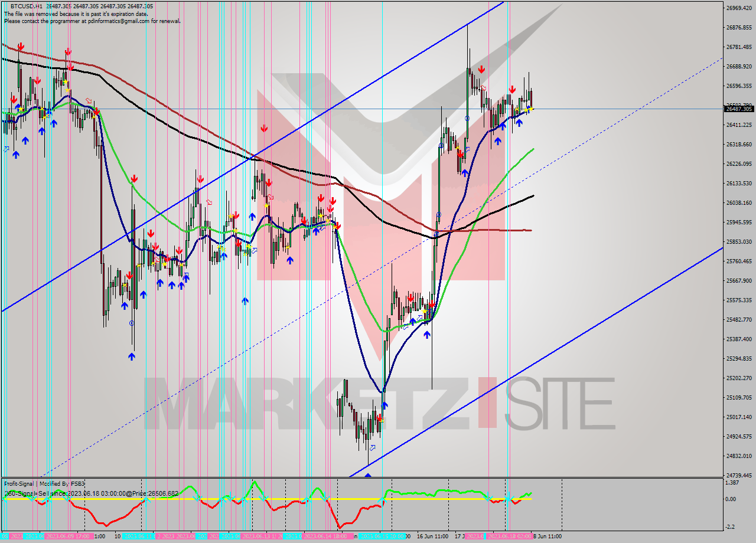Viewport: 756px width, 543px height.
Task: Click the 16 Jun 11:00 time axis label
Action: [432, 537]
